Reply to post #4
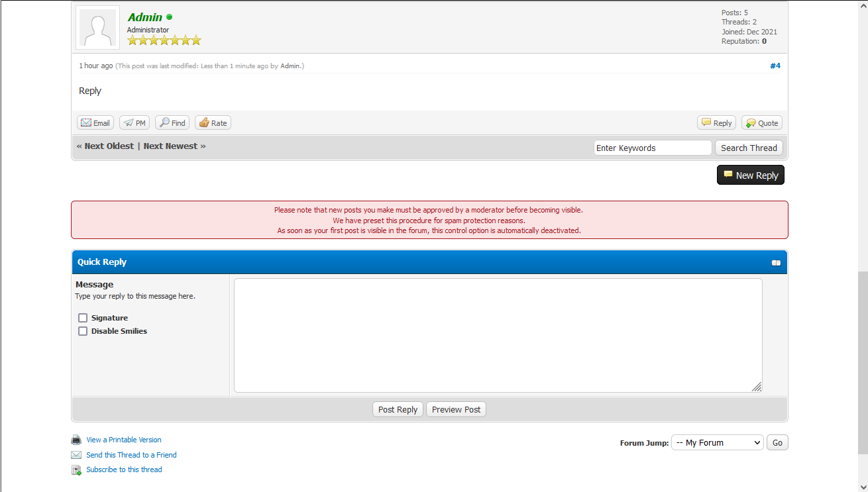The image size is (868, 492). 716,123
